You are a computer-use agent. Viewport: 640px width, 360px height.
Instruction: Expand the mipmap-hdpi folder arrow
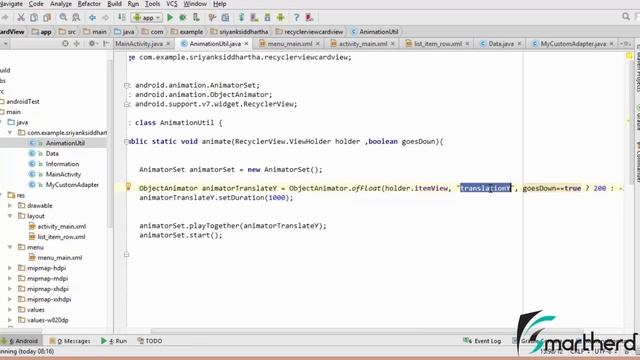[x=10, y=268]
